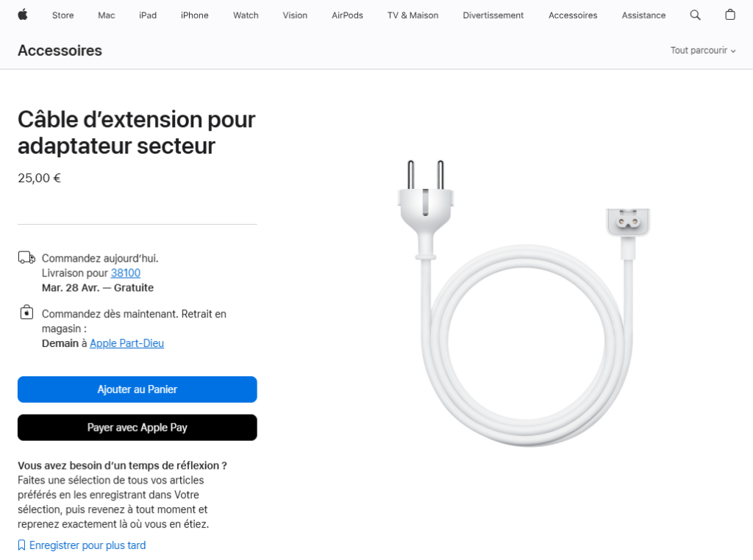
Task: Expand the Tout parcourir dropdown
Action: coord(703,51)
